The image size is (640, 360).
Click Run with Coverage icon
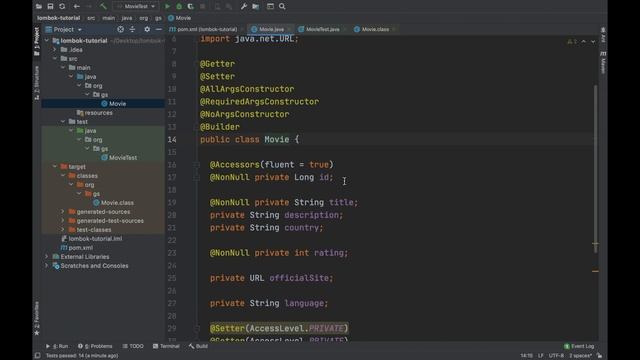pyautogui.click(x=191, y=7)
